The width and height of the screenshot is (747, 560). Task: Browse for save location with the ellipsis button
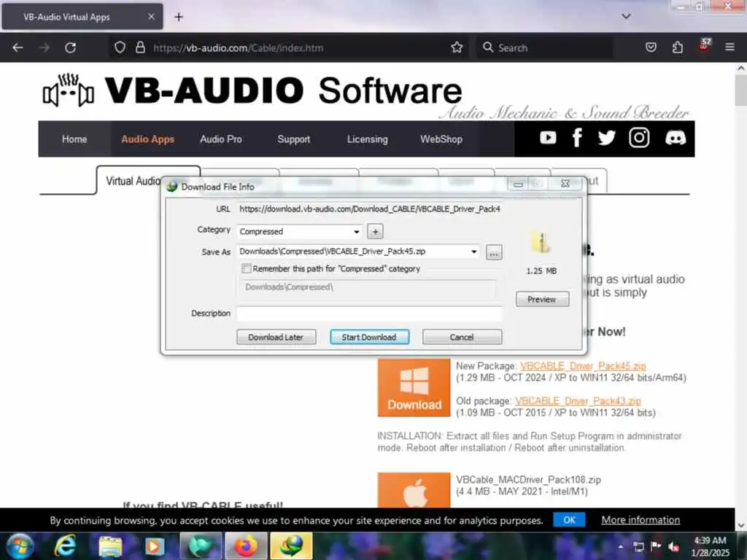(x=494, y=253)
